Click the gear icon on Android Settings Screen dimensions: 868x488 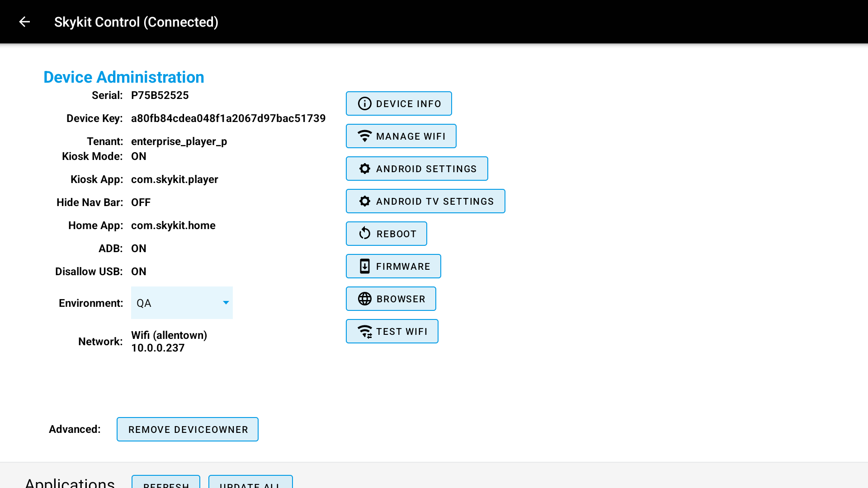tap(365, 169)
